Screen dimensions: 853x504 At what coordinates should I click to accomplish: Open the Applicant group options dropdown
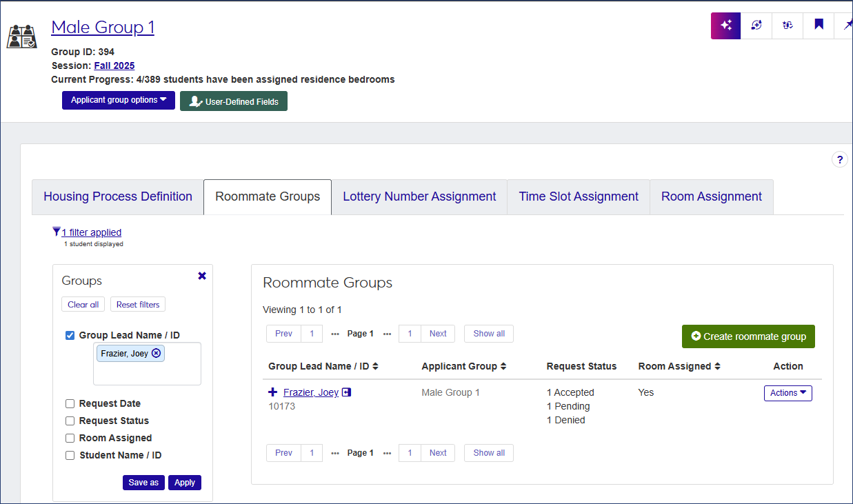pos(118,100)
